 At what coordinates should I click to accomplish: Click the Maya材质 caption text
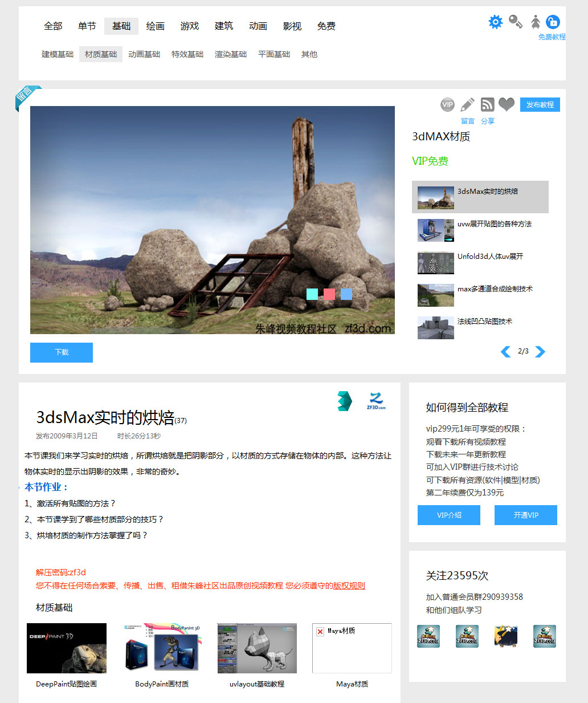(x=352, y=684)
